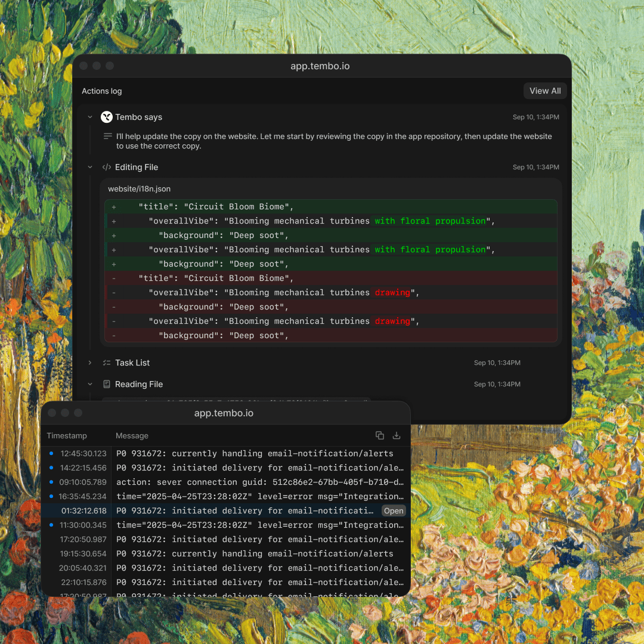The height and width of the screenshot is (644, 644).
Task: Click the copy icon in log header
Action: (380, 436)
